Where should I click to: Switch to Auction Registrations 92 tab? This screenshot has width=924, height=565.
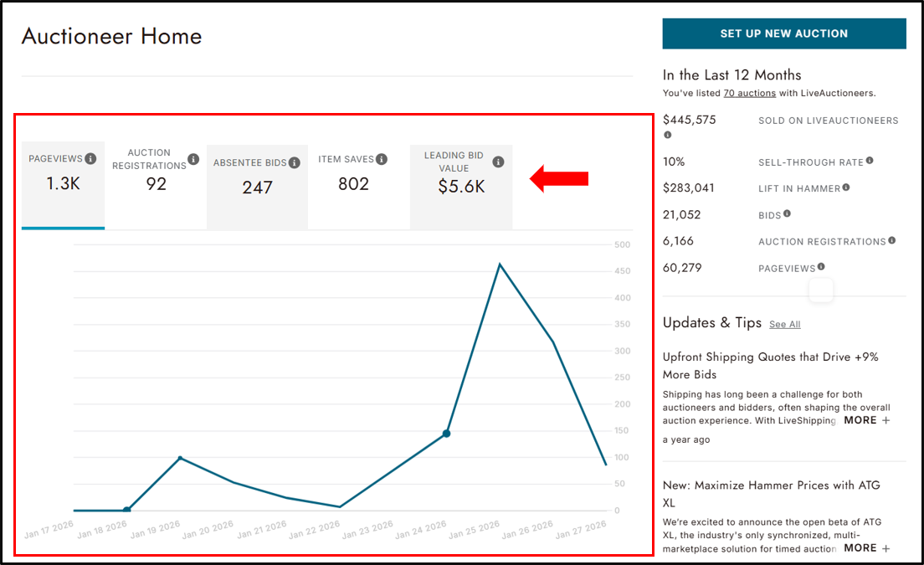(156, 185)
